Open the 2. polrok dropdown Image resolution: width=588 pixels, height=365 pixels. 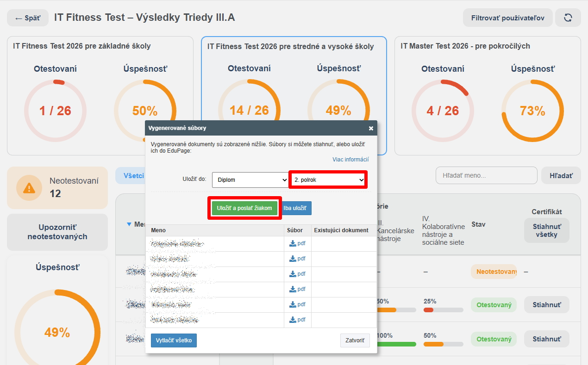[329, 180]
